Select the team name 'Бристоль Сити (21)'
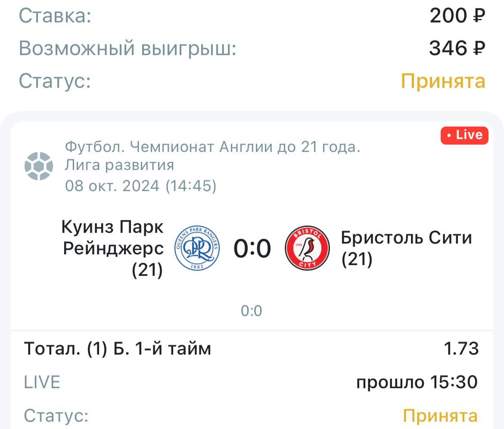 [x=406, y=248]
